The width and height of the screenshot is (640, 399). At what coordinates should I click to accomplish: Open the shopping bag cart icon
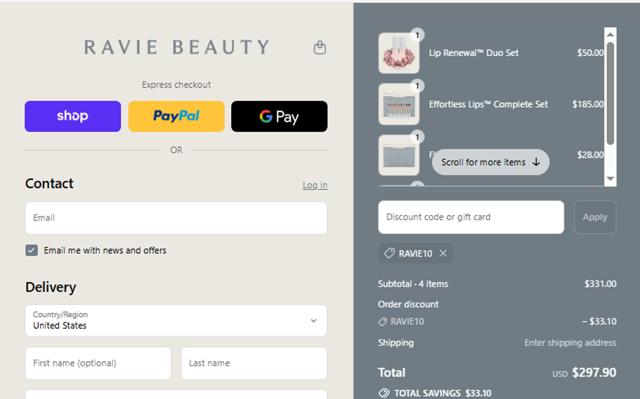[320, 47]
